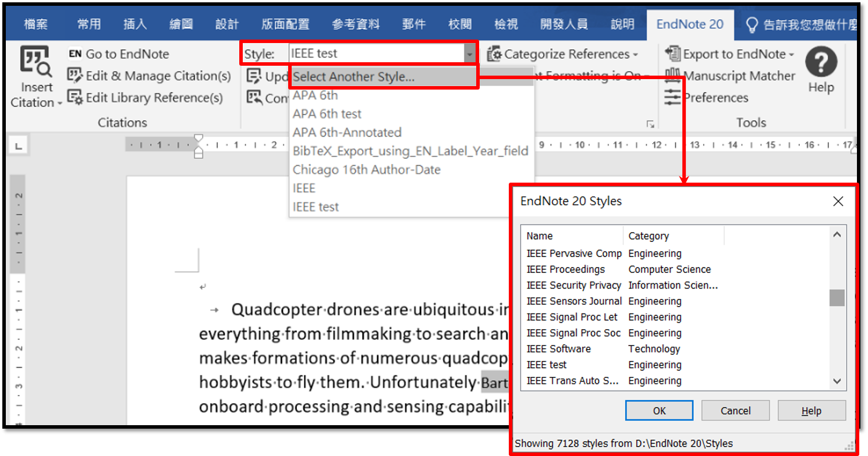Select IEEE Sensors Journal in the list
Image resolution: width=868 pixels, height=456 pixels.
point(574,301)
